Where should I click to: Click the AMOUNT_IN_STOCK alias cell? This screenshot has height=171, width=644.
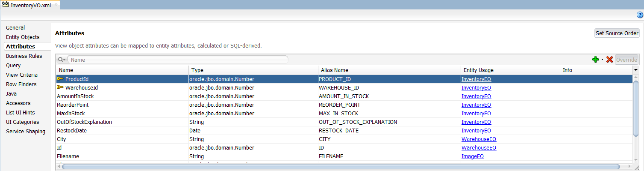pos(389,96)
